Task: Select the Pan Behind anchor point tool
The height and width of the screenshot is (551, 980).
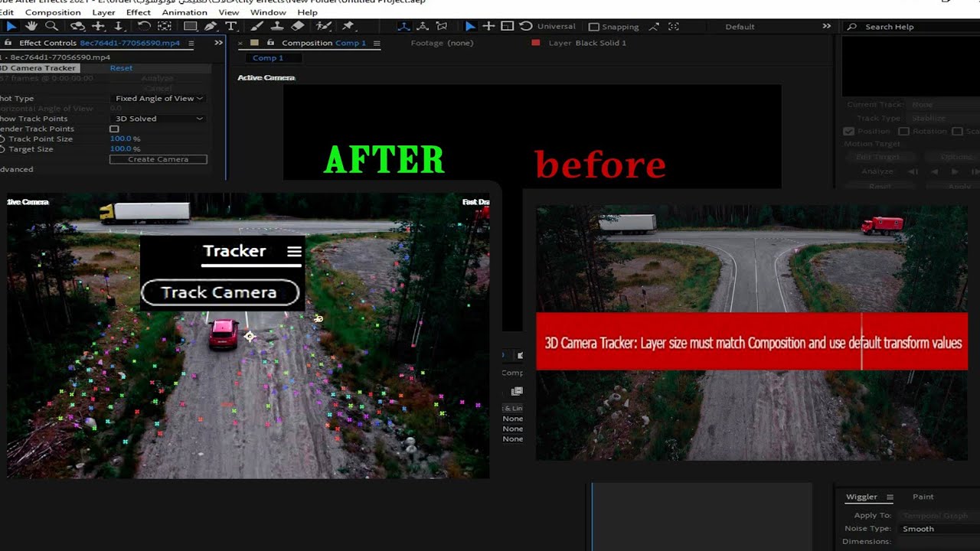Action: [165, 26]
